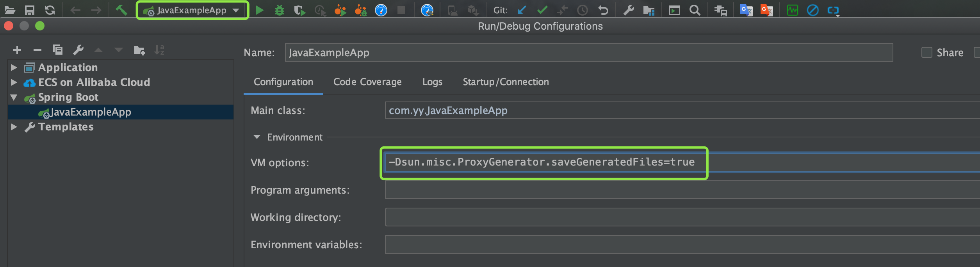
Task: Click the gray Stop square button
Action: 401,10
